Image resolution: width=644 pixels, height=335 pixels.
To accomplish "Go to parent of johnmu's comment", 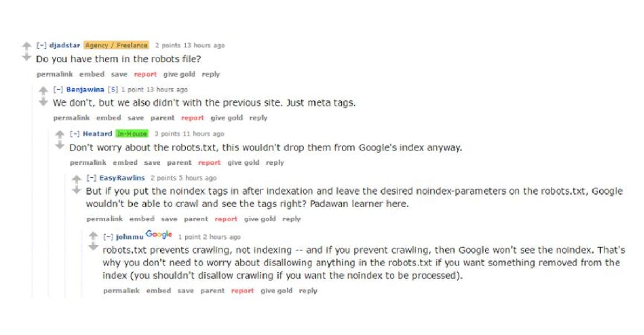I will tap(213, 291).
